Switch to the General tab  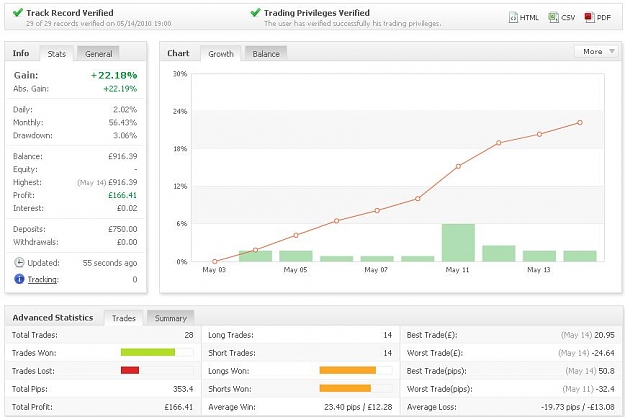coord(98,54)
